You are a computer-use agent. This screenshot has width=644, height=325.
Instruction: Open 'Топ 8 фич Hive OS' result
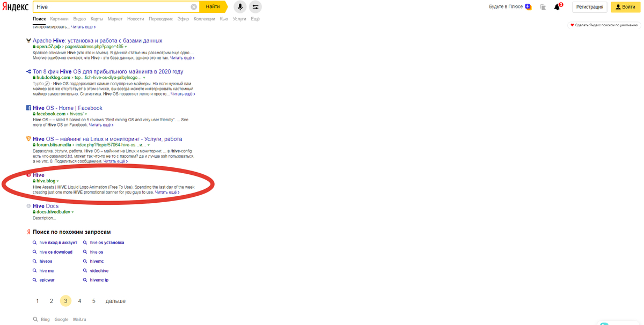point(108,71)
